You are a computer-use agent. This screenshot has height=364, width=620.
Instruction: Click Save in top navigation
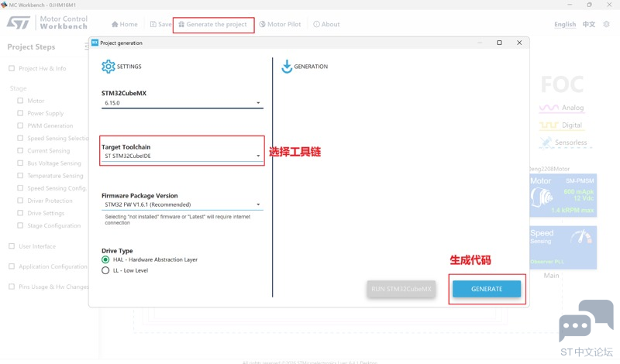161,24
